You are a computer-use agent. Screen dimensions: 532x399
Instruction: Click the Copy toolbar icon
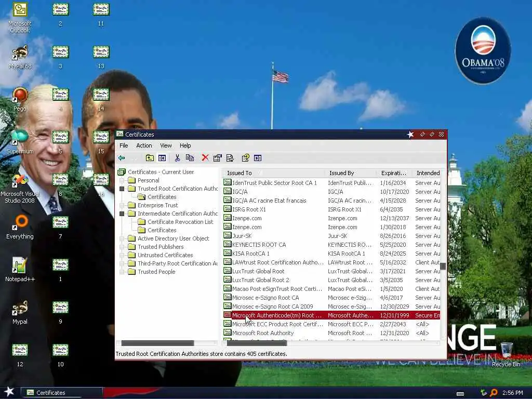[x=190, y=158]
